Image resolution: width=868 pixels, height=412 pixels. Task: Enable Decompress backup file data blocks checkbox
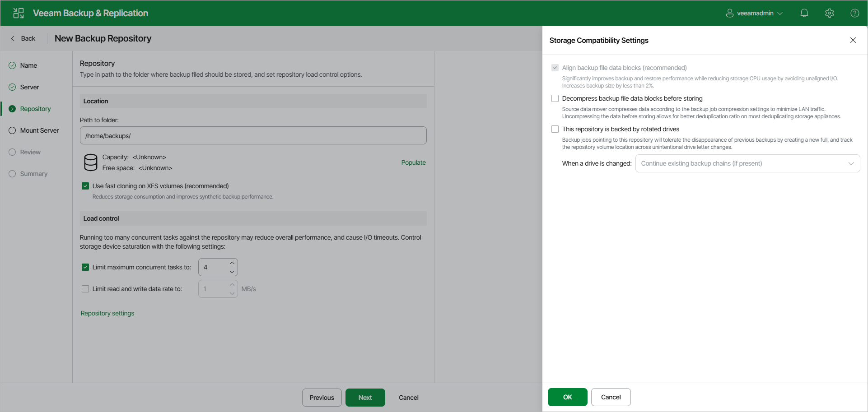click(555, 98)
